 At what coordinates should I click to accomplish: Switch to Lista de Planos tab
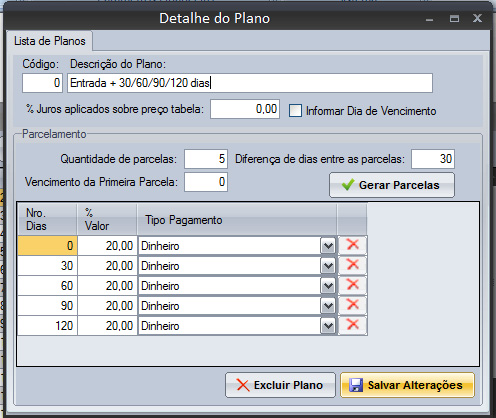pos(50,41)
